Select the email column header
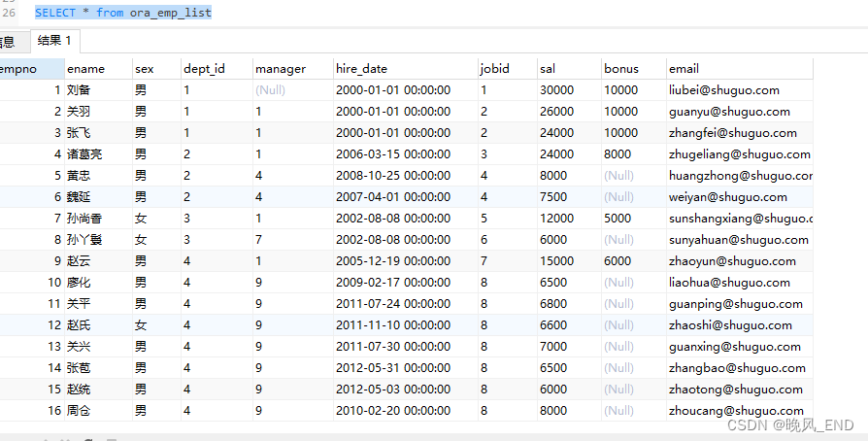Image resolution: width=868 pixels, height=441 pixels. 740,69
